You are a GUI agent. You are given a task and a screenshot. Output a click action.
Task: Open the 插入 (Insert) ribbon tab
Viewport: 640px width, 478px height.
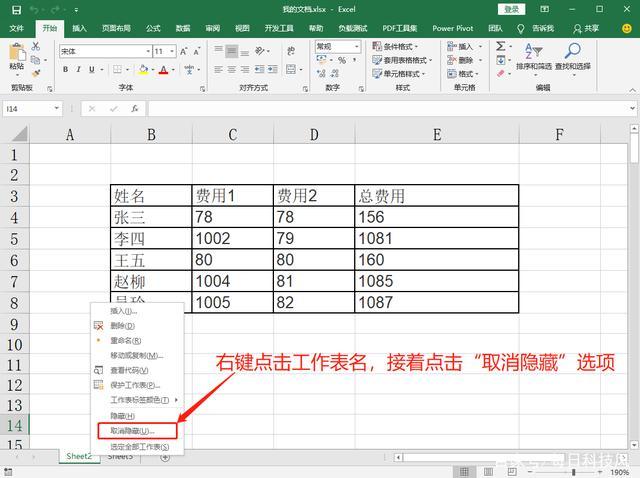pos(79,28)
